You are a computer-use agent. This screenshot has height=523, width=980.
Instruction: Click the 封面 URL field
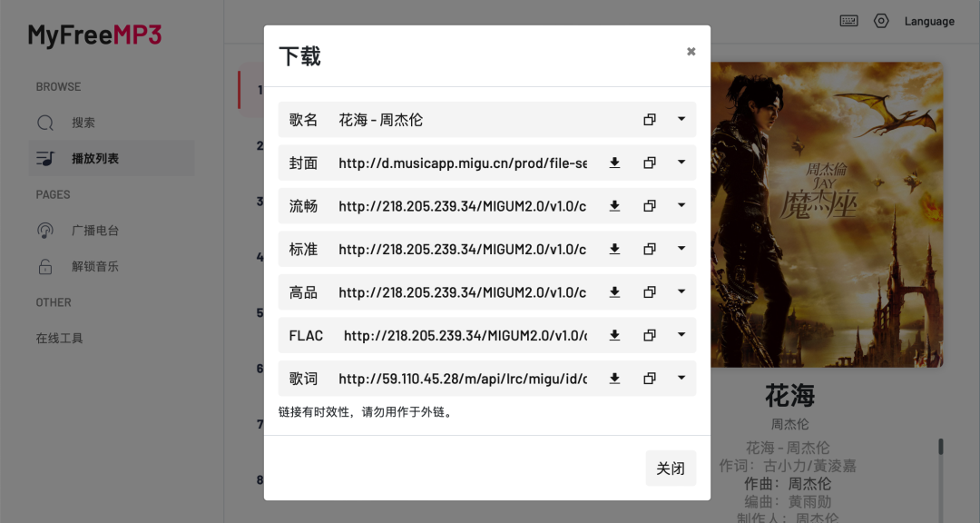click(x=463, y=163)
